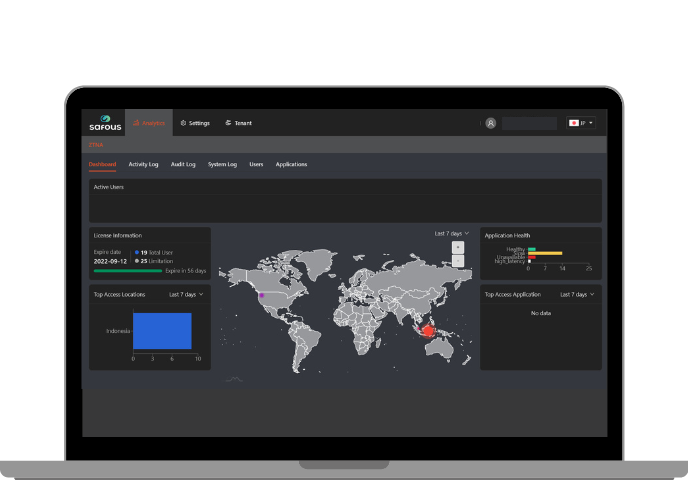Viewport: 688px width, 480px height.
Task: Click the user profile avatar icon
Action: point(491,123)
